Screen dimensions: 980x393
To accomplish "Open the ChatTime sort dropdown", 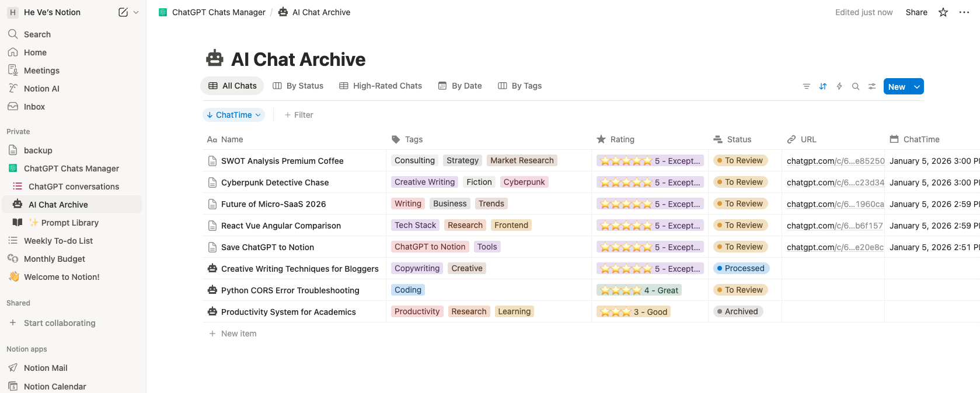I will [233, 115].
